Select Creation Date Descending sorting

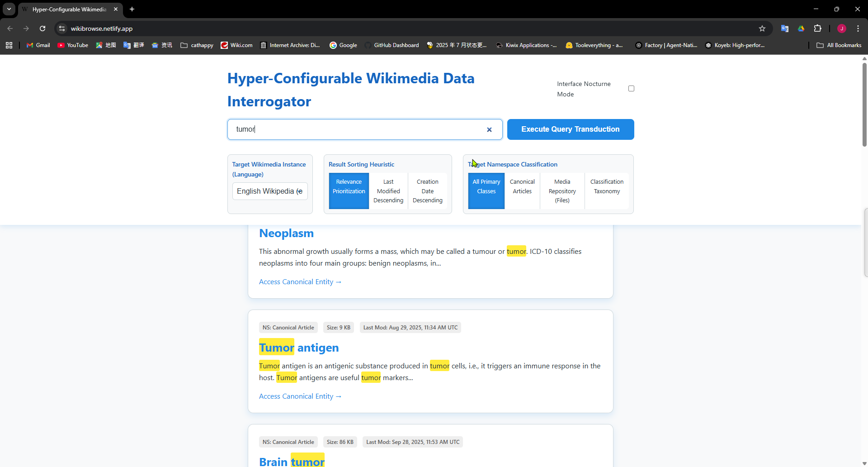point(427,191)
